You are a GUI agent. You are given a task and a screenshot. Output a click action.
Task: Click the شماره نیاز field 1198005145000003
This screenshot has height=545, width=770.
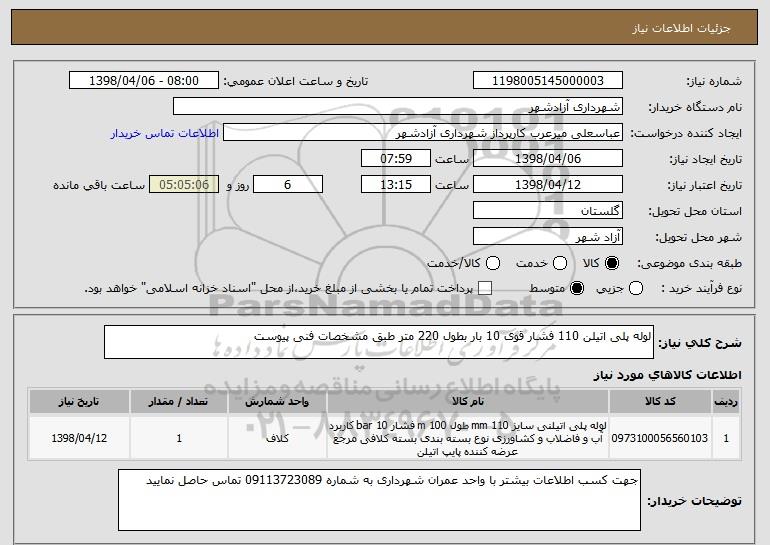coord(548,81)
